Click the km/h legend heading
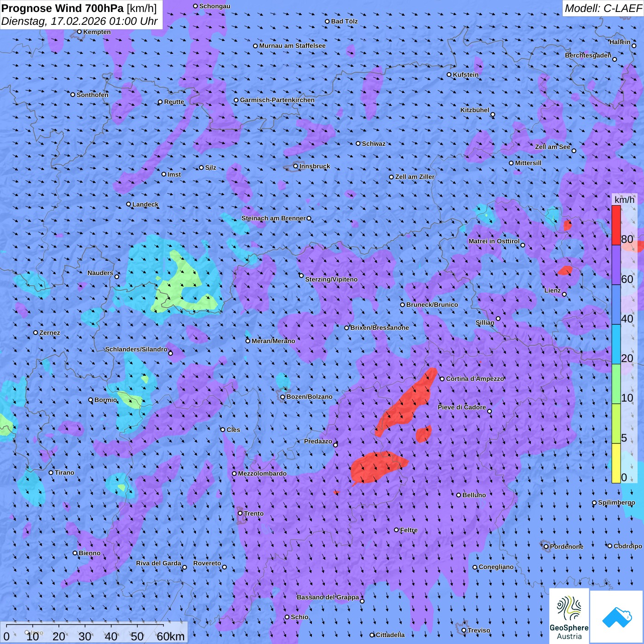 pos(624,200)
